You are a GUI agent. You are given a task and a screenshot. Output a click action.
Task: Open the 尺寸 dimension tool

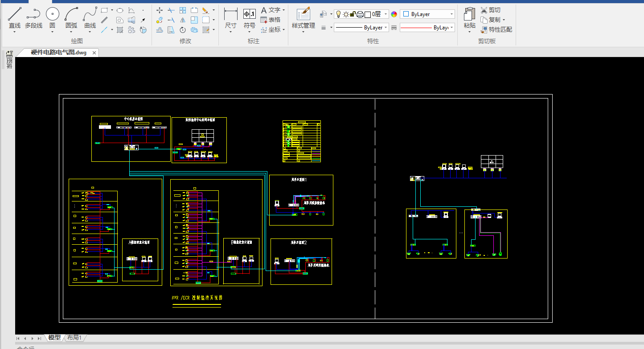pos(230,18)
